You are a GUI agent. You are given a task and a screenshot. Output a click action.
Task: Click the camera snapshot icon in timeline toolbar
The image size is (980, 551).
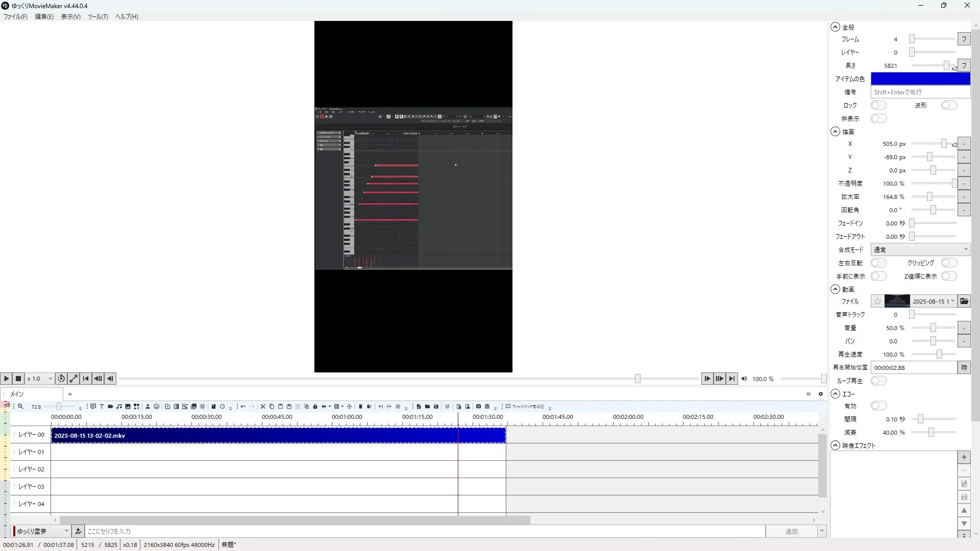(x=478, y=407)
